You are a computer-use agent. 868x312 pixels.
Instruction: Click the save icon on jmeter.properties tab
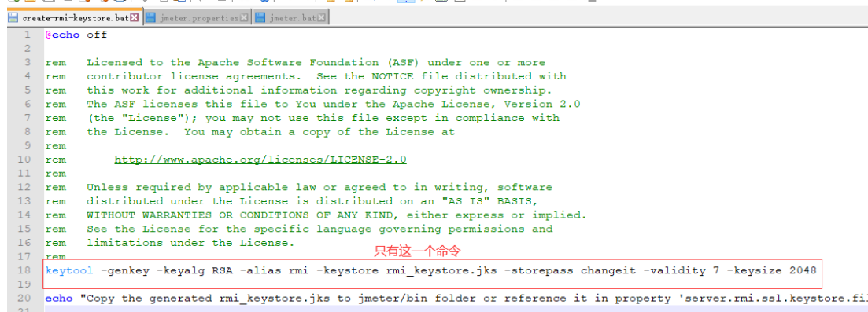[x=150, y=18]
